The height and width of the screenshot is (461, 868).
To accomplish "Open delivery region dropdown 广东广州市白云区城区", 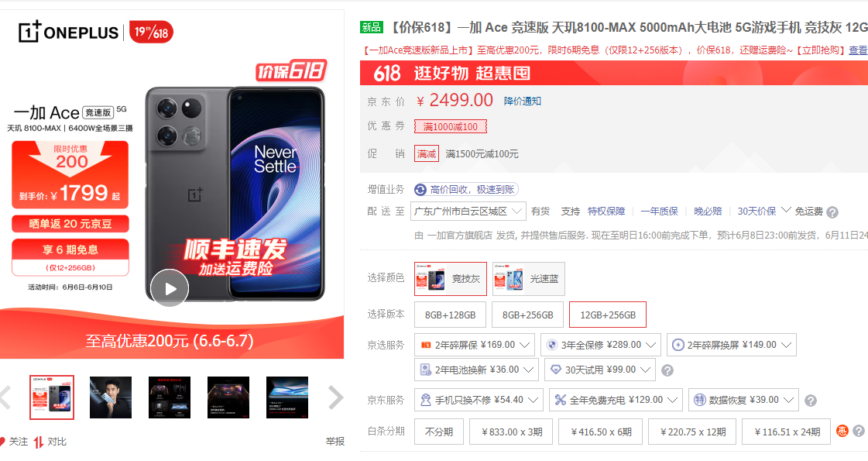I will pos(468,211).
